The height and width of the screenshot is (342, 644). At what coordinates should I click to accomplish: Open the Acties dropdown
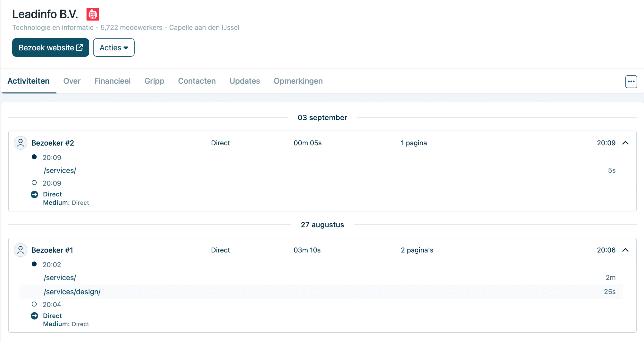click(x=114, y=47)
